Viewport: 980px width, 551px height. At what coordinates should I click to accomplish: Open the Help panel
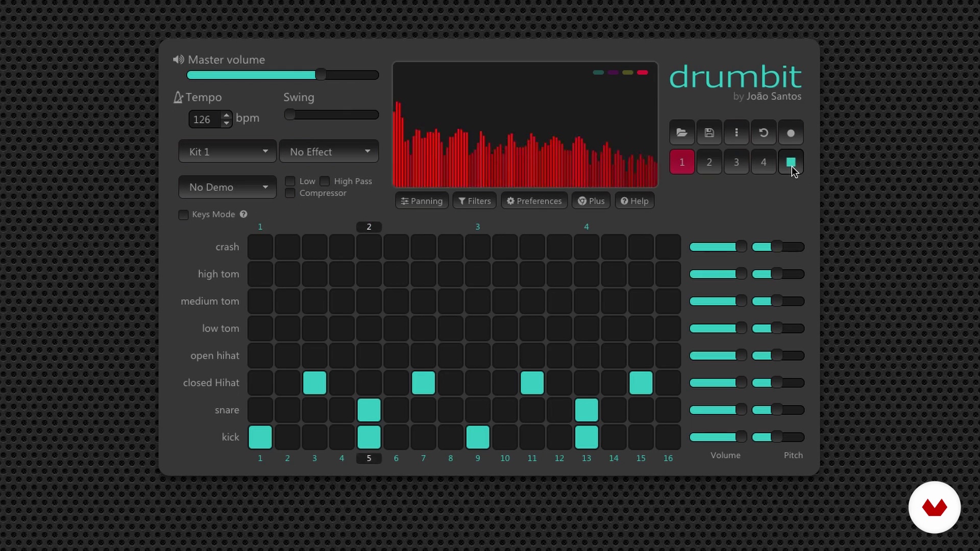coord(634,201)
